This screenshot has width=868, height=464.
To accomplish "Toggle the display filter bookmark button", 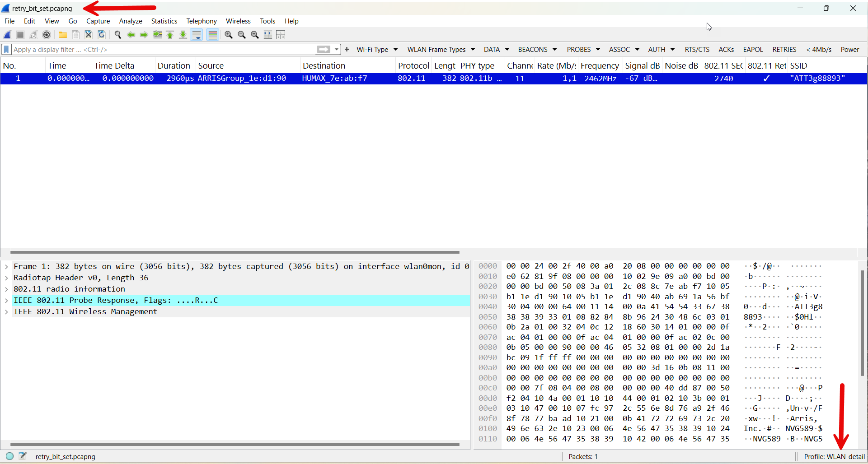I will pyautogui.click(x=6, y=50).
